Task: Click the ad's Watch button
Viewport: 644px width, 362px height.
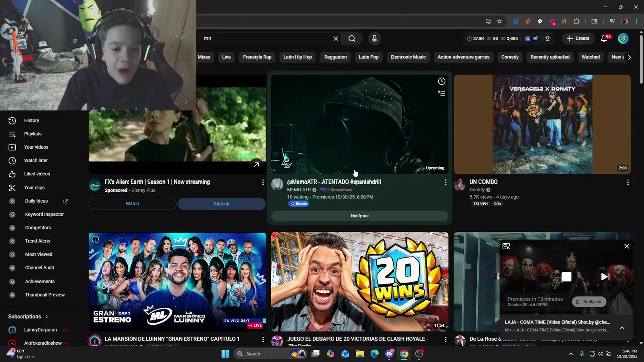Action: 132,204
